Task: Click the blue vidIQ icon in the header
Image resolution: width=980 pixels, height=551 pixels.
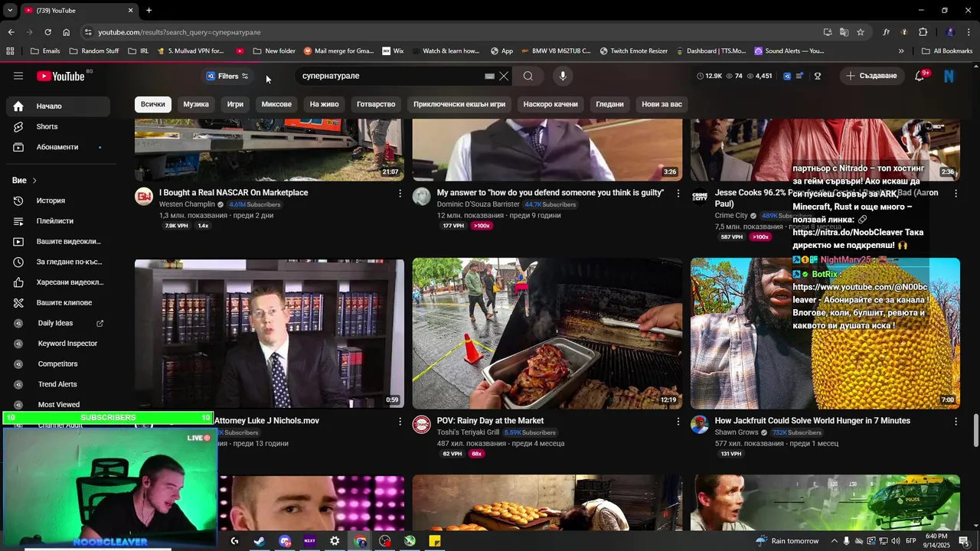Action: [x=787, y=76]
